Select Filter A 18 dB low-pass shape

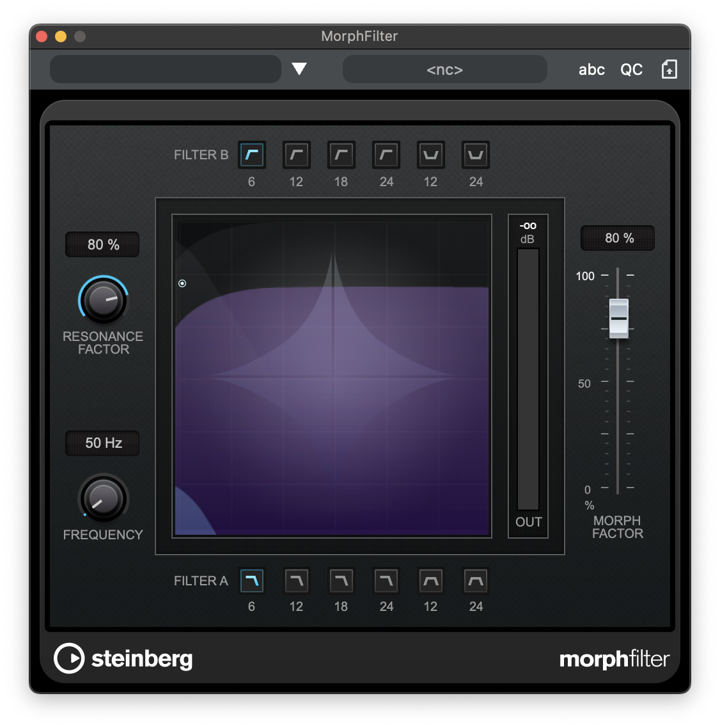coord(341,581)
